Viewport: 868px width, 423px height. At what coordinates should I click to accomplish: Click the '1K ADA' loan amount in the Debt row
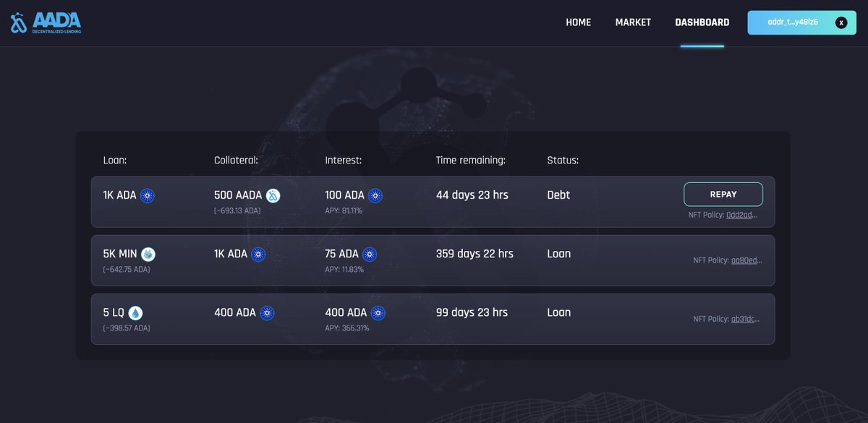coord(119,195)
